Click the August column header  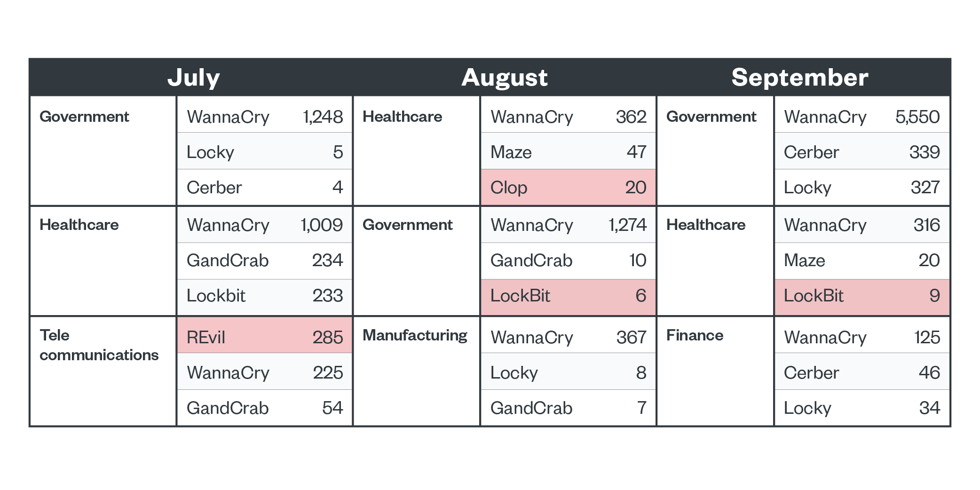[x=504, y=78]
